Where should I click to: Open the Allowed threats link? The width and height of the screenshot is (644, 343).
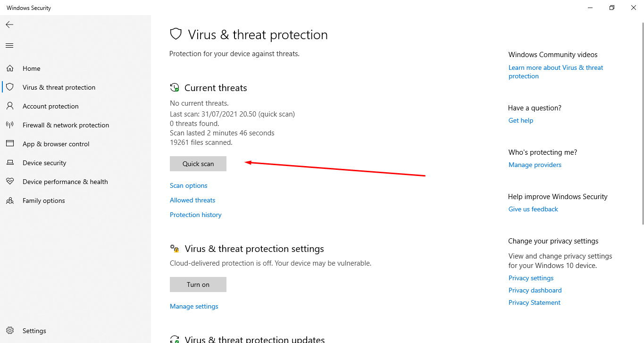[x=192, y=200]
